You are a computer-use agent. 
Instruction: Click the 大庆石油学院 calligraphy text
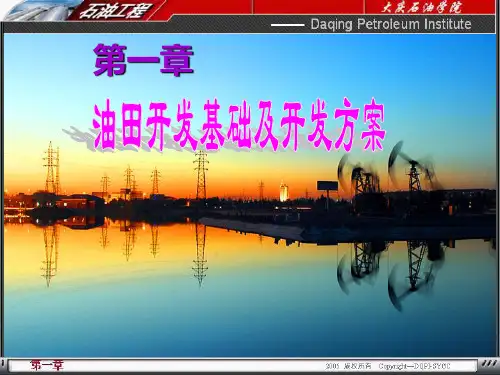point(421,7)
